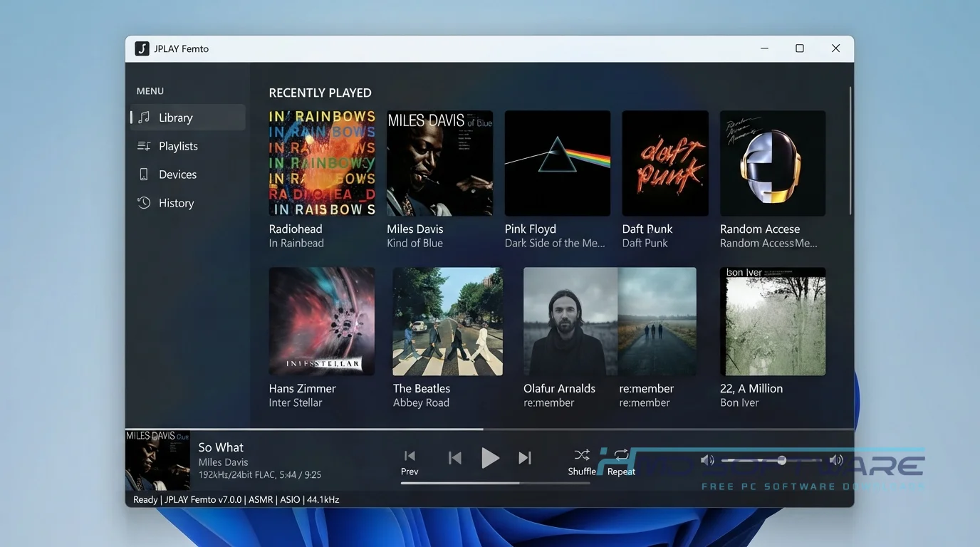The width and height of the screenshot is (980, 547).
Task: Go to previous track button
Action: (x=454, y=458)
